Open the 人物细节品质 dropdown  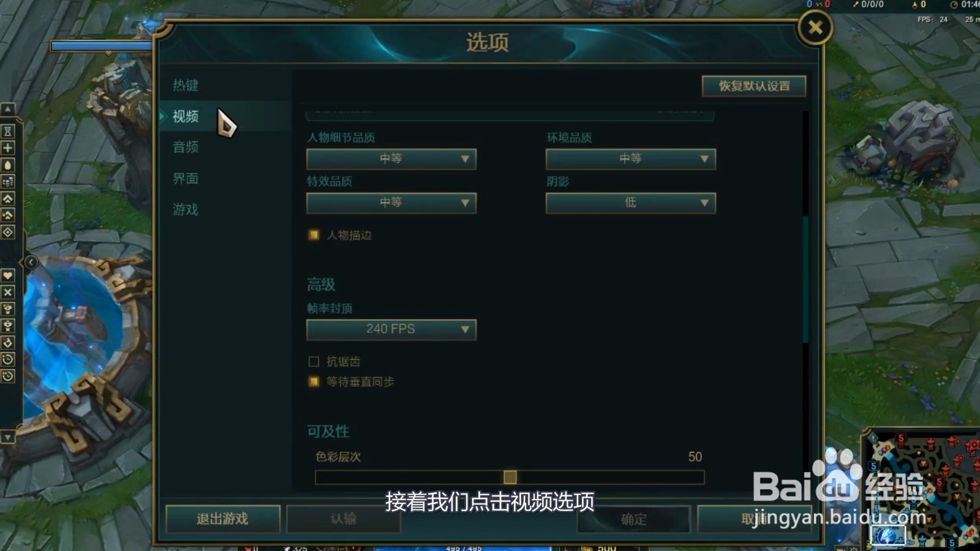pyautogui.click(x=391, y=159)
